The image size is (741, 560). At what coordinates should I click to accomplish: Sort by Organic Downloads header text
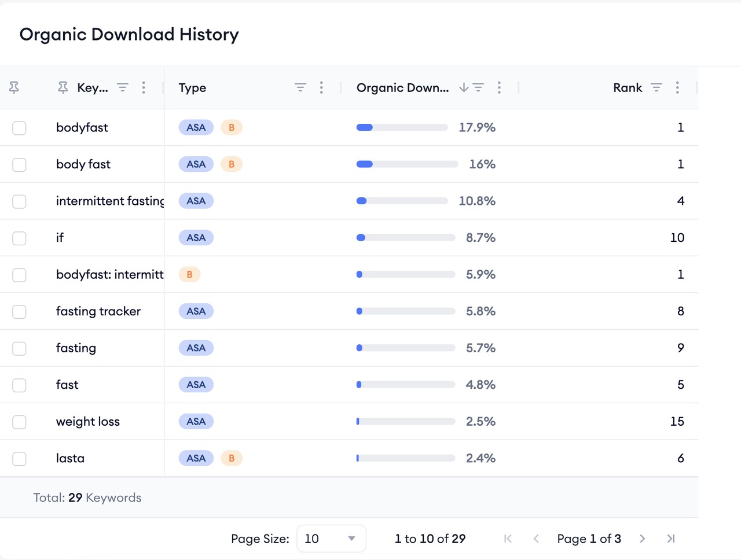(402, 87)
